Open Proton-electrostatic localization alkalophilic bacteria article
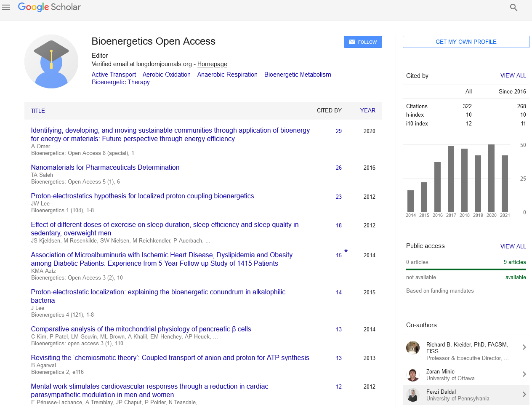The height and width of the screenshot is (408, 532). coord(158,296)
